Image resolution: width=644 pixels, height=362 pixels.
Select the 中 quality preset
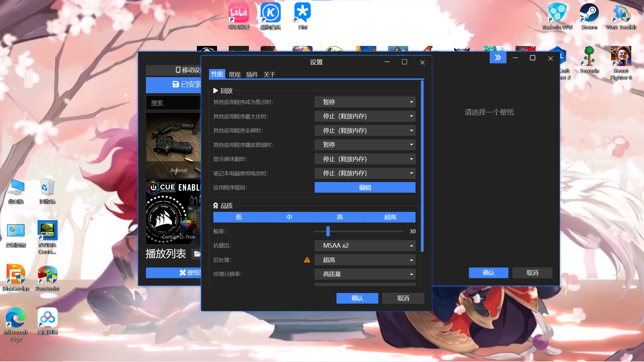pos(289,217)
